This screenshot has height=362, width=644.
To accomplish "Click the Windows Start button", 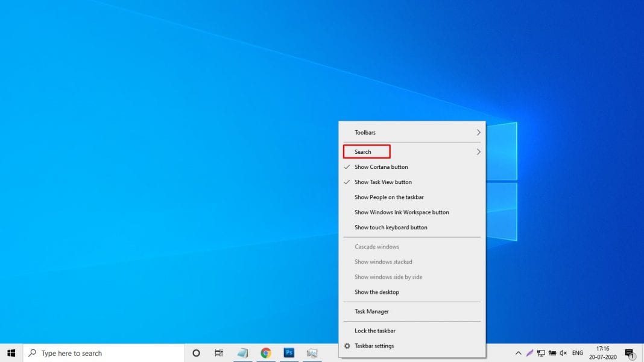I will [11, 353].
